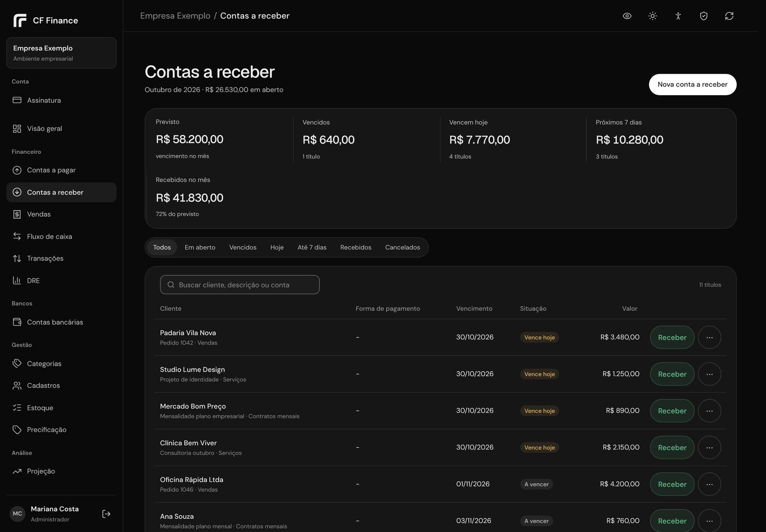
Task: Click Empresa Exemplo breadcrumb link
Action: point(175,16)
